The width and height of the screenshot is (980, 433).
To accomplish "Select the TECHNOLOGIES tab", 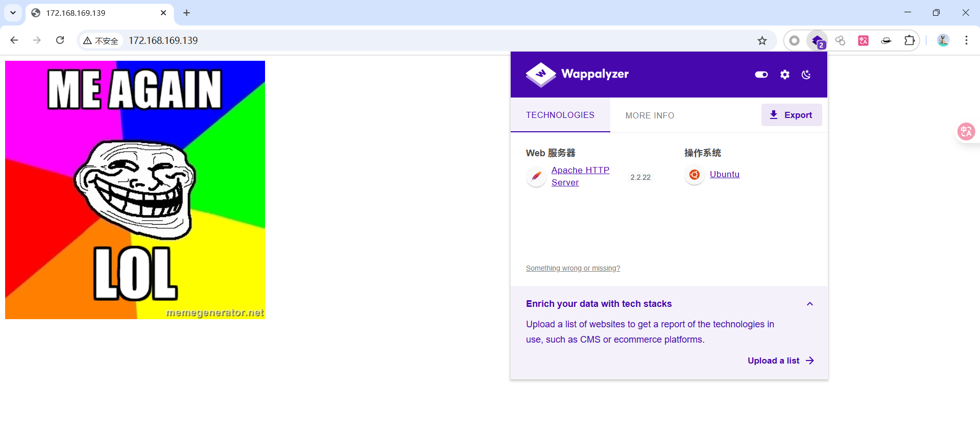I will pyautogui.click(x=560, y=115).
